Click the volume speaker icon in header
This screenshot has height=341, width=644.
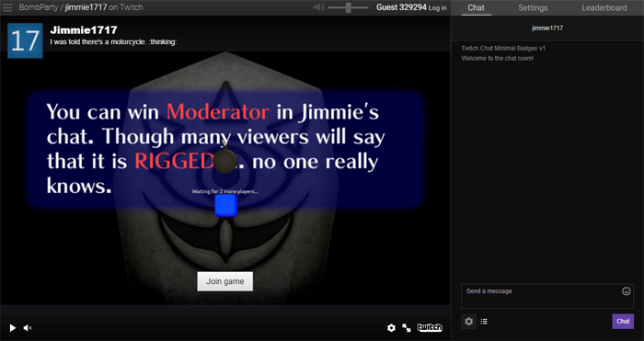(x=318, y=7)
